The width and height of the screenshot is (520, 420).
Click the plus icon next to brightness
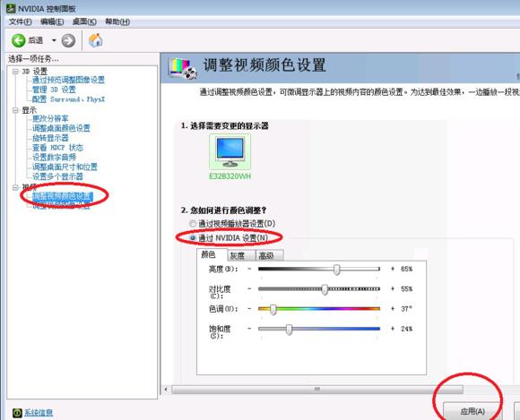point(393,269)
